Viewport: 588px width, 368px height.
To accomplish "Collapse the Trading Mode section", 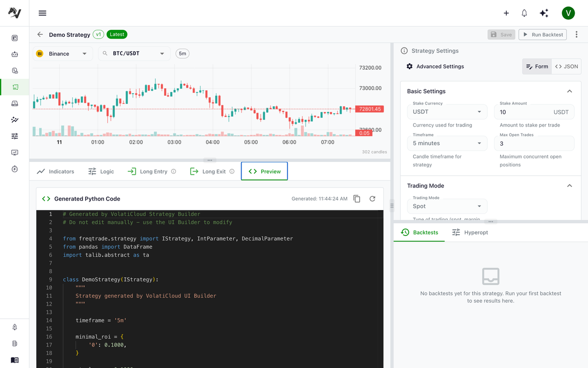I will coord(569,185).
